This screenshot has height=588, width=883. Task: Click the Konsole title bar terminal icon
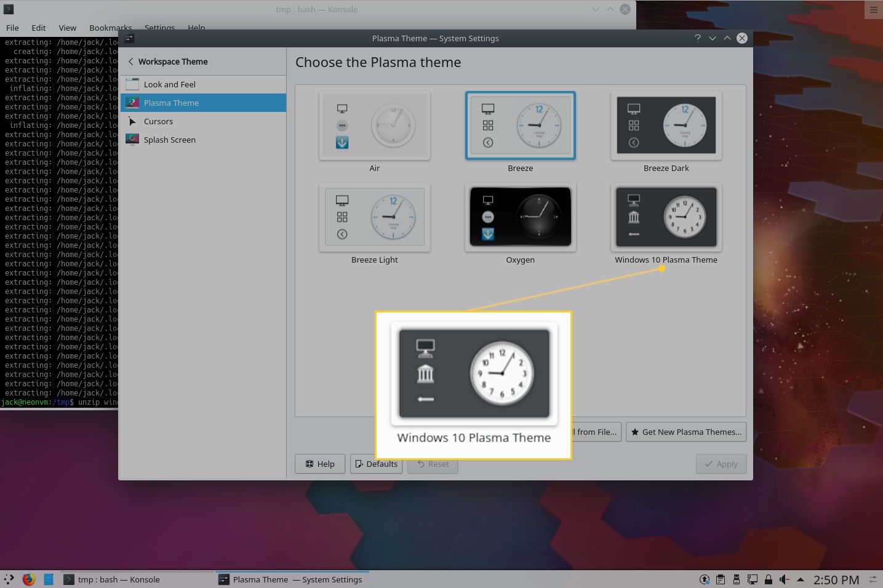[9, 9]
